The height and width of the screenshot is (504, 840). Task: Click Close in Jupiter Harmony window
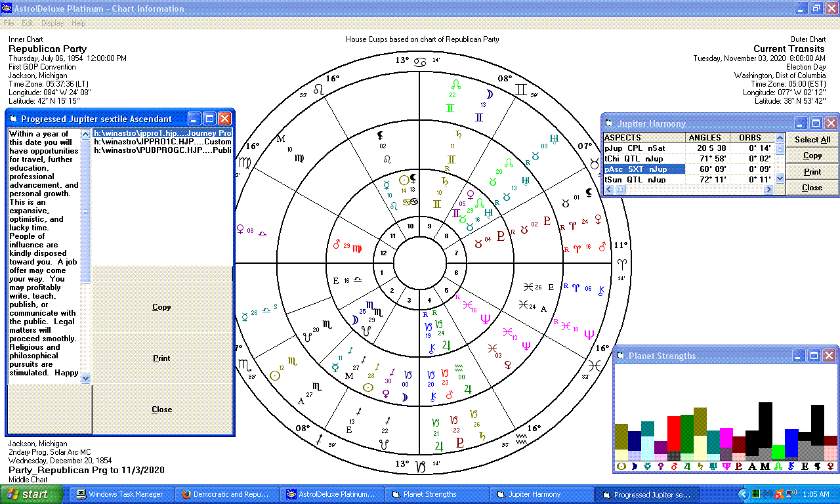click(812, 187)
